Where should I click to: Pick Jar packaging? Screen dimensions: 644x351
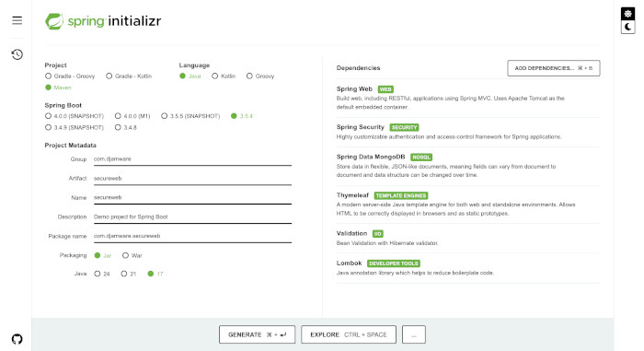point(103,255)
